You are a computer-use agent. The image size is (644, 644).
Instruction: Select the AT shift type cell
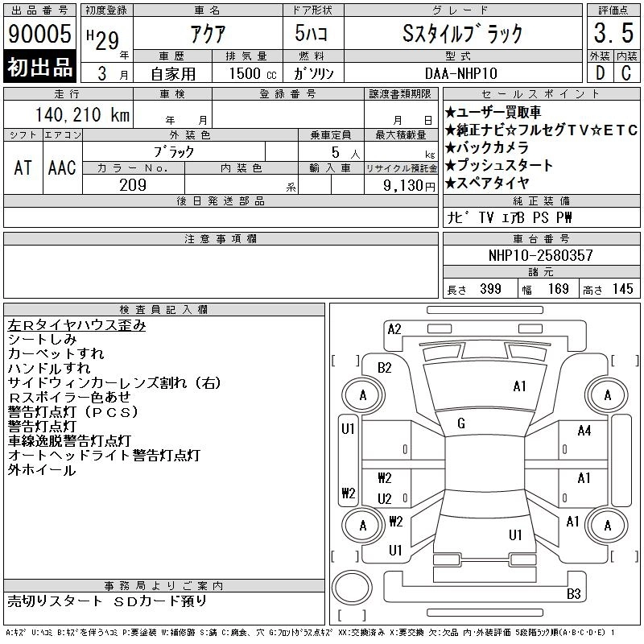23,167
